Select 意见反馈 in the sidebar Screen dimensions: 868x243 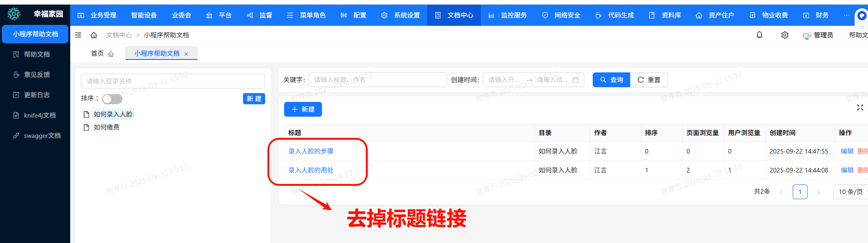[36, 75]
